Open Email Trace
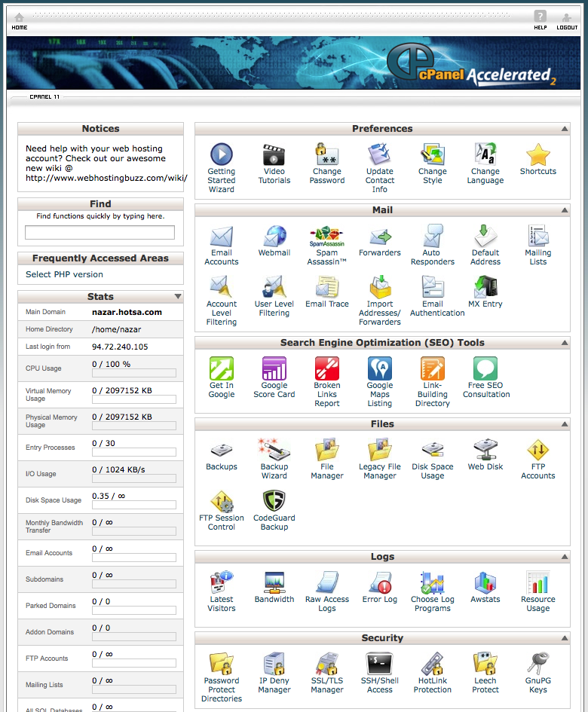588x712 pixels. 326,287
